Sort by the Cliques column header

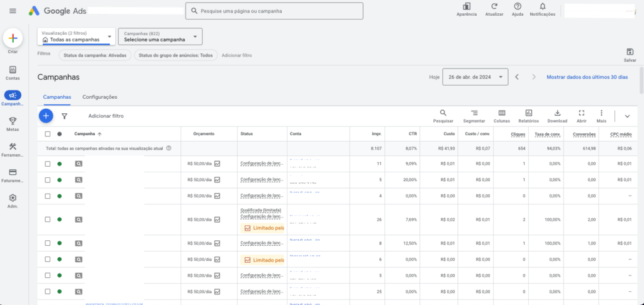[518, 134]
